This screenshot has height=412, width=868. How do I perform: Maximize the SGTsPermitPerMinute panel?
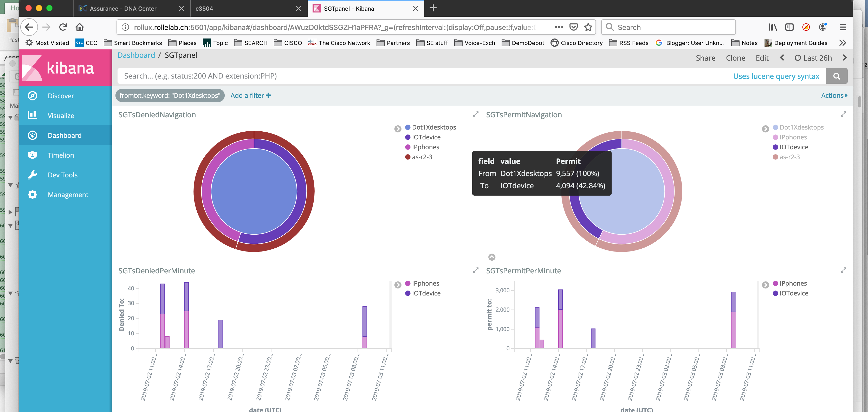coord(843,271)
